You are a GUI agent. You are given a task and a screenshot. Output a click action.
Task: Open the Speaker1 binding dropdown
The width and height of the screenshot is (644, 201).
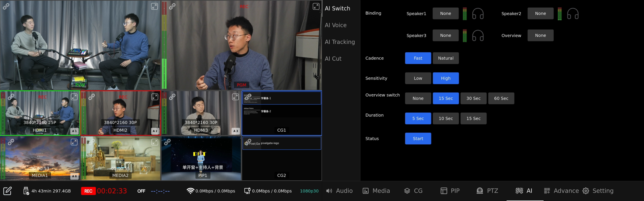[x=446, y=13]
